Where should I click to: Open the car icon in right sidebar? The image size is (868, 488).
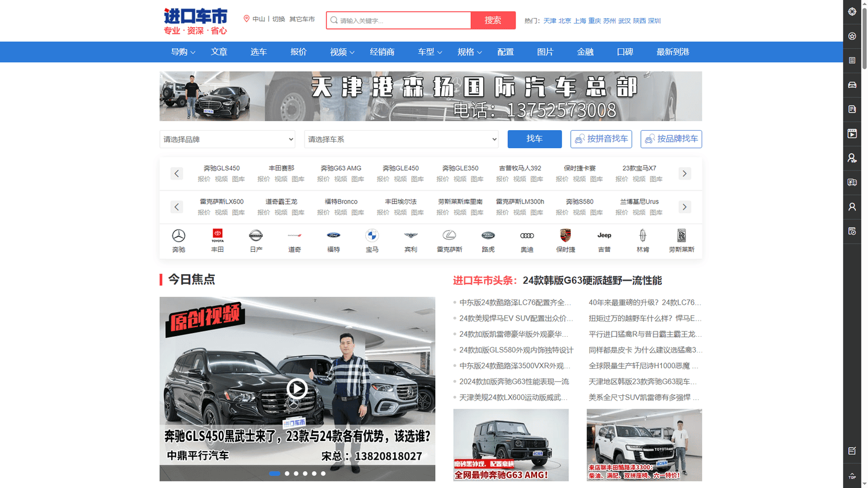point(852,85)
